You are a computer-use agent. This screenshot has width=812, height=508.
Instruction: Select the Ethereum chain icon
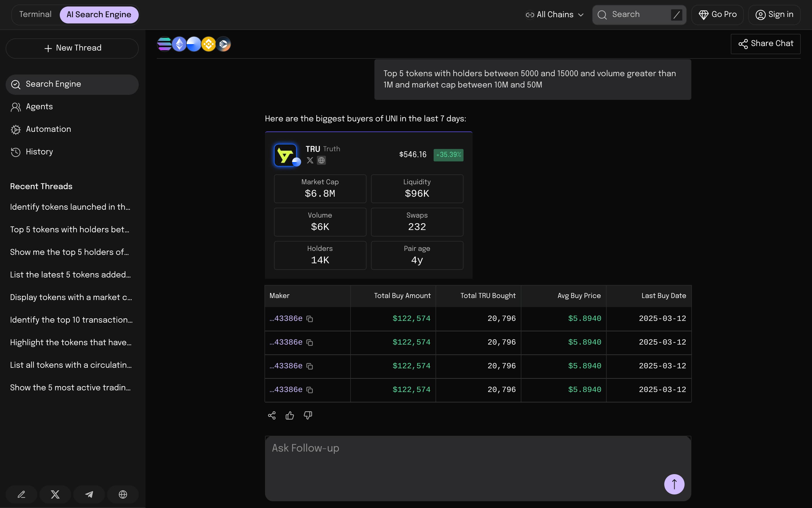pyautogui.click(x=179, y=44)
